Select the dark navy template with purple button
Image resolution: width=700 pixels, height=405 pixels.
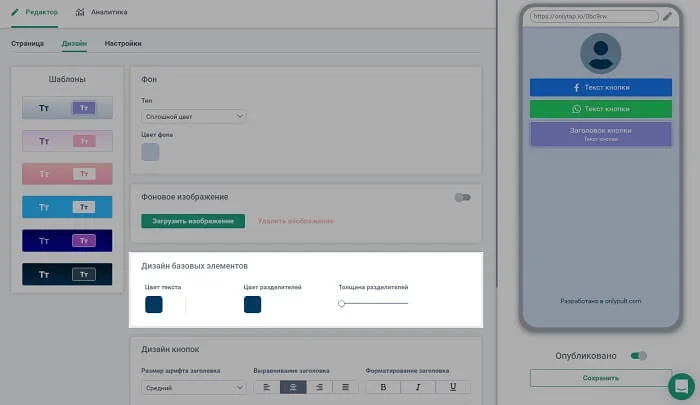(67, 240)
